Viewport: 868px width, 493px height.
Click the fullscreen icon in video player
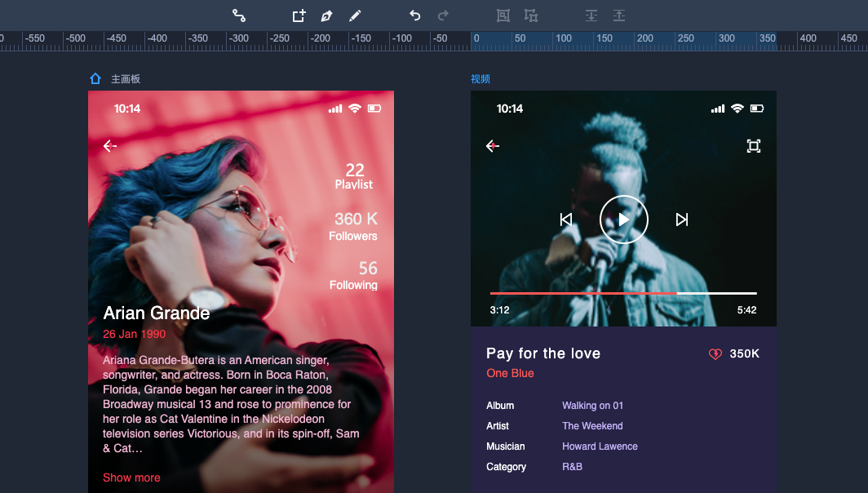click(x=754, y=145)
